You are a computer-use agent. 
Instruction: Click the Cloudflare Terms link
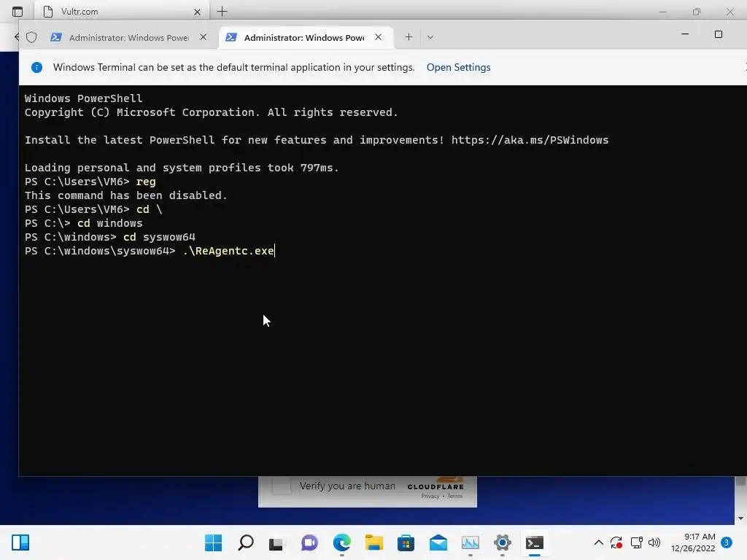click(x=455, y=496)
